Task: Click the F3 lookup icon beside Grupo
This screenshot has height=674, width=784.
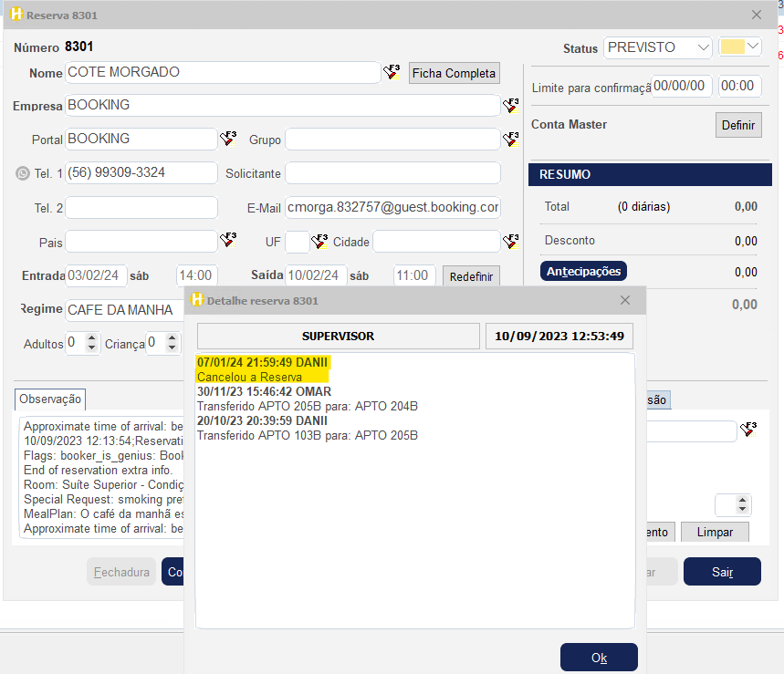Action: click(x=511, y=139)
